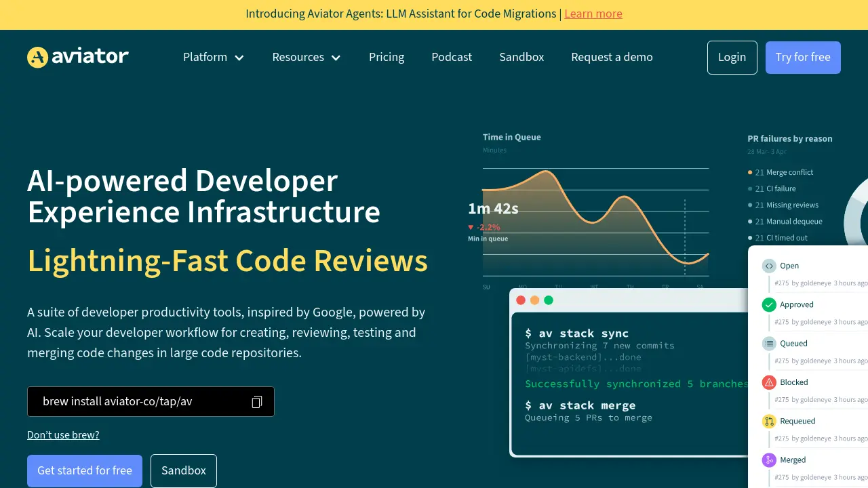Click the green terminal window dot
This screenshot has width=868, height=488.
549,300
